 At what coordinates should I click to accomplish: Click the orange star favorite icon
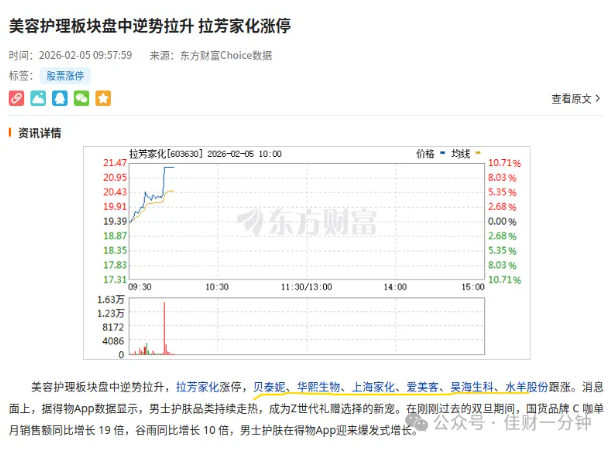103,98
